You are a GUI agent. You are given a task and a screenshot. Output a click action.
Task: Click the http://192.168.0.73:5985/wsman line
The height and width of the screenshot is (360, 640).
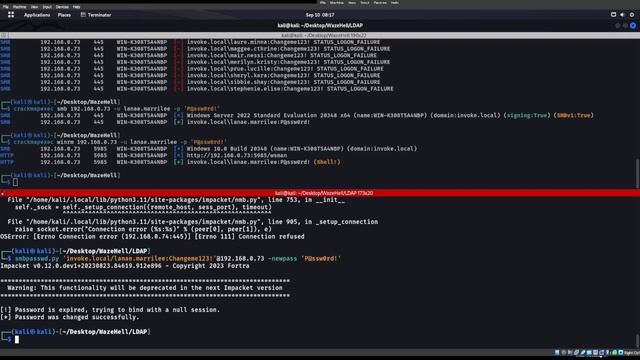(x=144, y=155)
